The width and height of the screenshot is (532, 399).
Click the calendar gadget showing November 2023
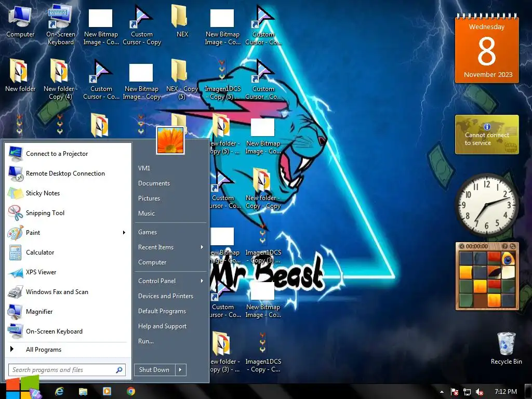(x=487, y=48)
